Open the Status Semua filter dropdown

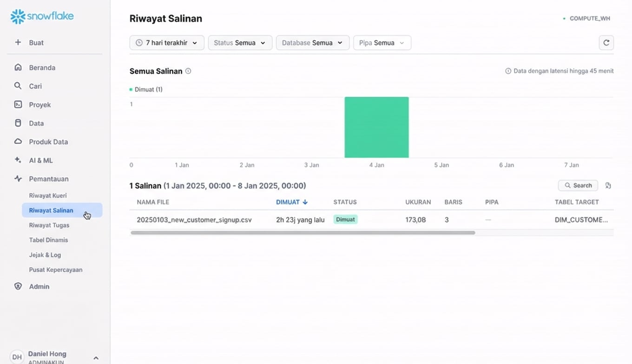[x=240, y=42]
